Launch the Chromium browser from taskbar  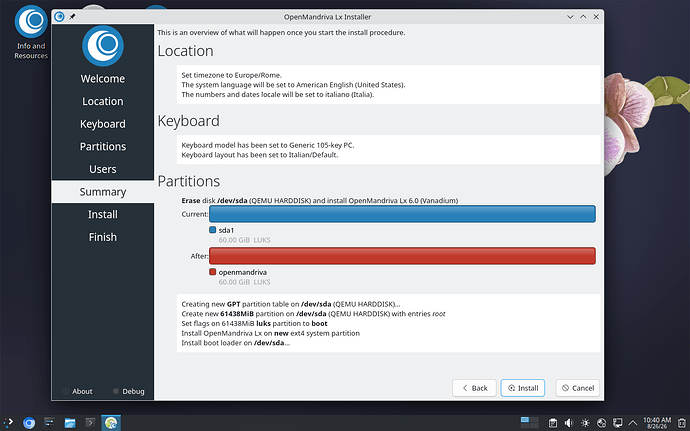click(x=29, y=423)
